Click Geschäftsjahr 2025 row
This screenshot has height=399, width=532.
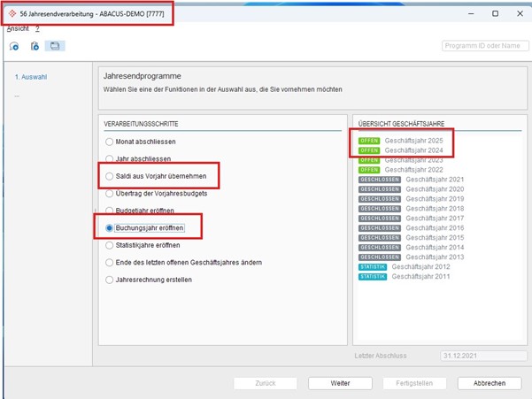[x=401, y=141]
